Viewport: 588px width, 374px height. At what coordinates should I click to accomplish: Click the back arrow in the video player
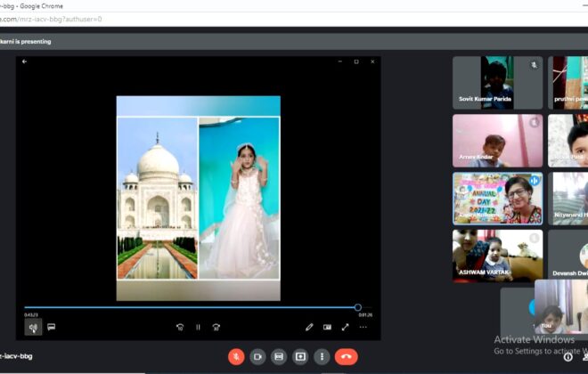[24, 61]
